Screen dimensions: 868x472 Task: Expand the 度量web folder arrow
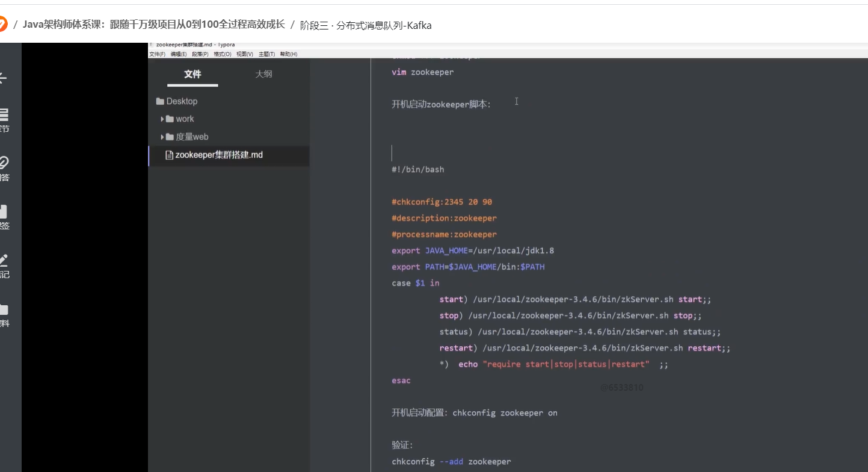click(162, 137)
